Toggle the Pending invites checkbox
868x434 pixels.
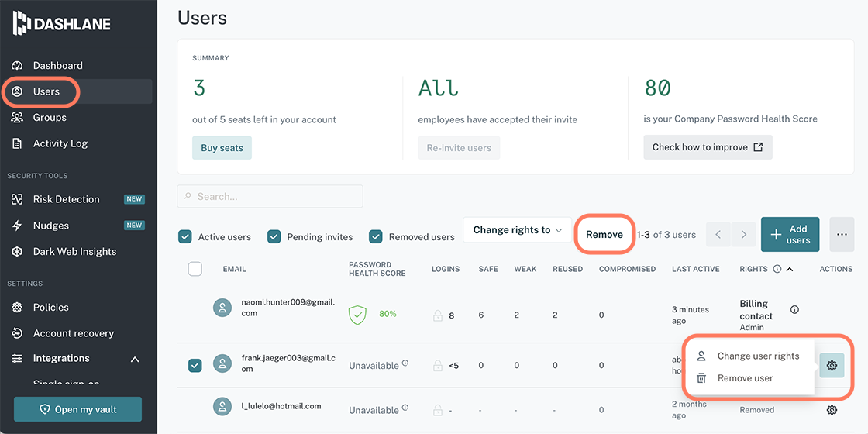274,237
